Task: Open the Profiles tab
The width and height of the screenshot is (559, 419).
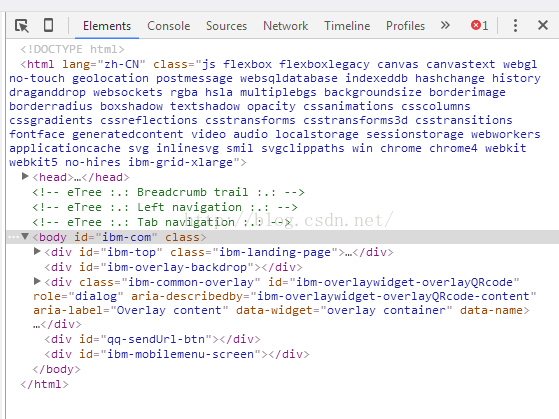Action: point(405,26)
